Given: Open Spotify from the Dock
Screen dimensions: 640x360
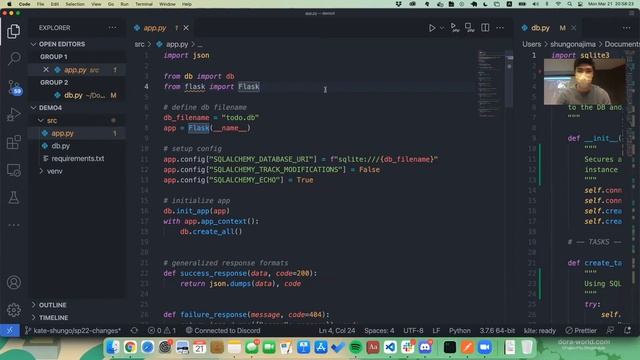Looking at the screenshot, I should (x=356, y=347).
